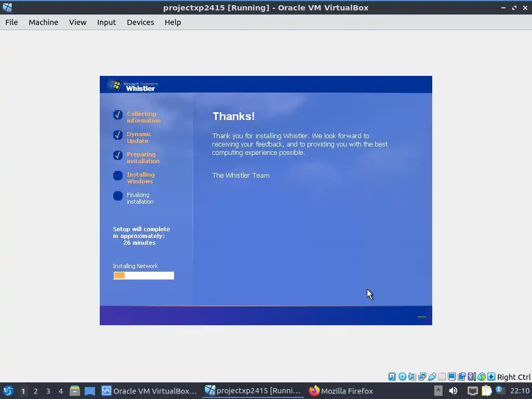Image resolution: width=532 pixels, height=399 pixels.
Task: Click the Right Ctrl host key label
Action: [x=514, y=377]
